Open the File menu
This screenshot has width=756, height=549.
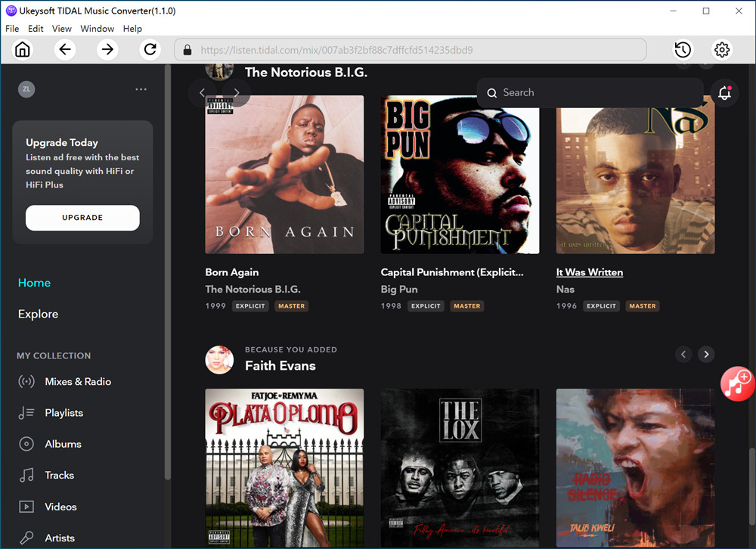[x=12, y=29]
